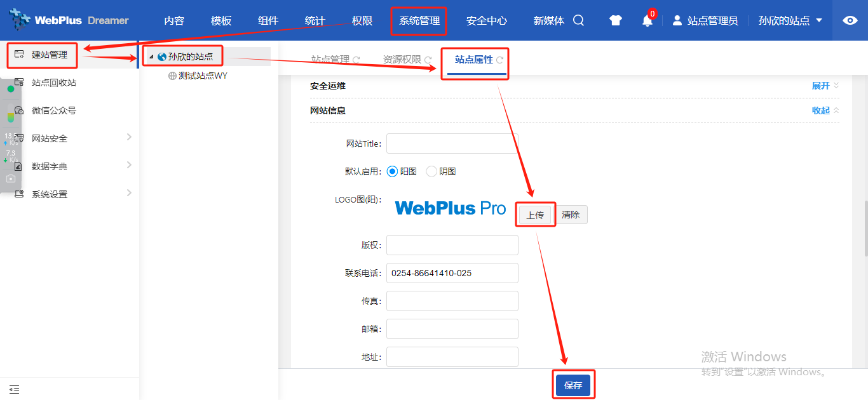Open 建站管理 in the sidebar
The height and width of the screenshot is (400, 868).
pyautogui.click(x=50, y=55)
